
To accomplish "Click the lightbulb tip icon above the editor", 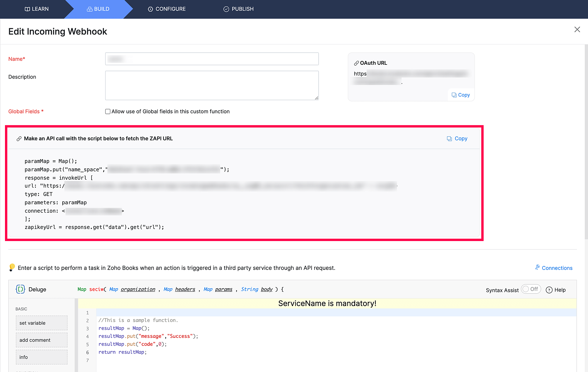I will coord(12,268).
